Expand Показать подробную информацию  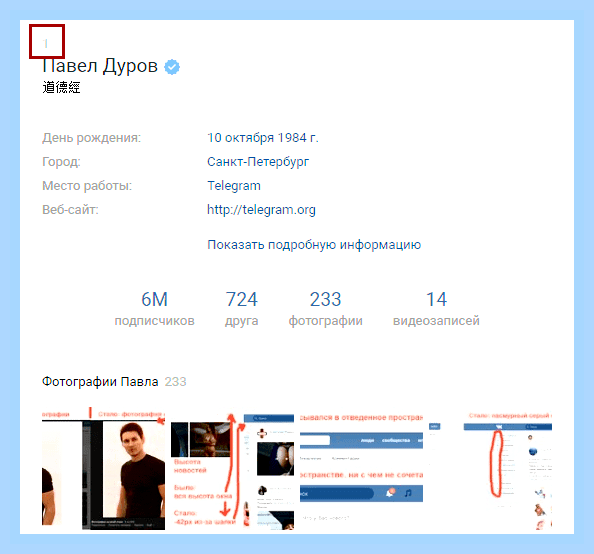314,245
